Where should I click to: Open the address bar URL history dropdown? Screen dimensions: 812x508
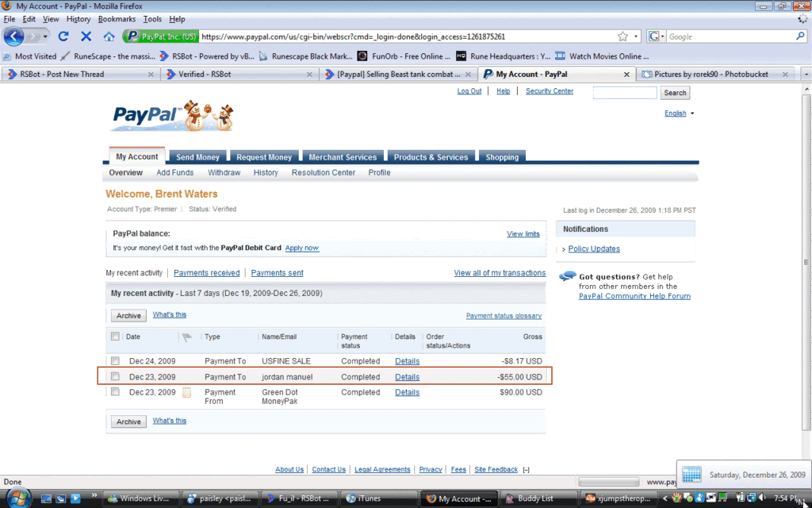(x=636, y=37)
